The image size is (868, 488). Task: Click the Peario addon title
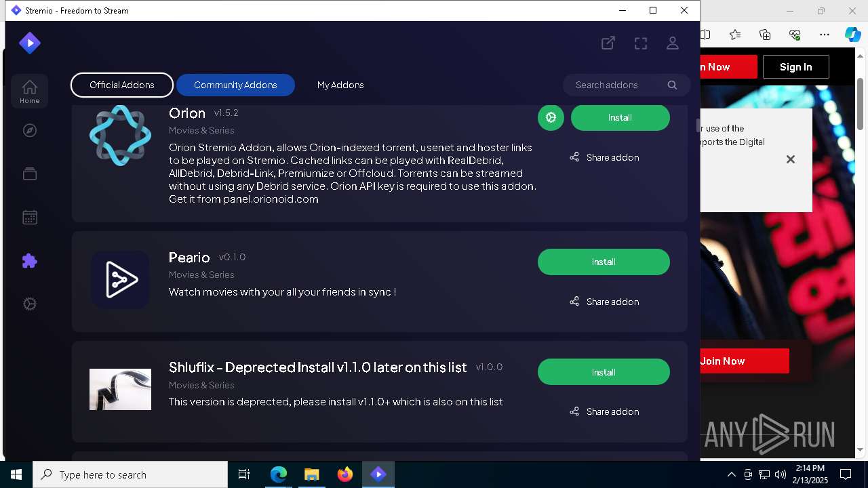click(189, 258)
